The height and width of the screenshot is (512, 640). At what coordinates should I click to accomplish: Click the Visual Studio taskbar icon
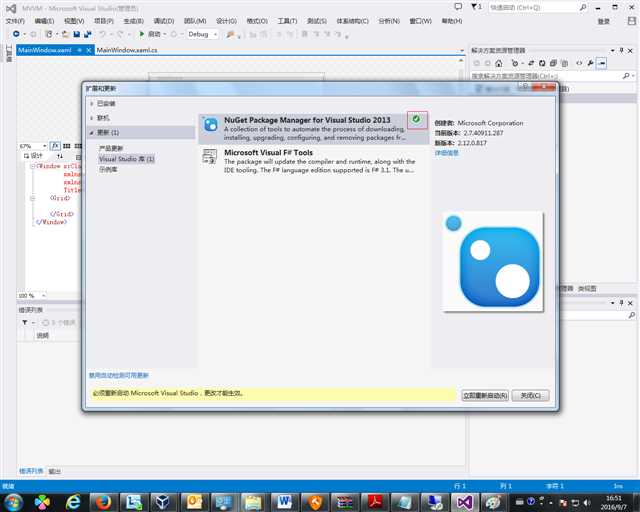click(x=464, y=502)
